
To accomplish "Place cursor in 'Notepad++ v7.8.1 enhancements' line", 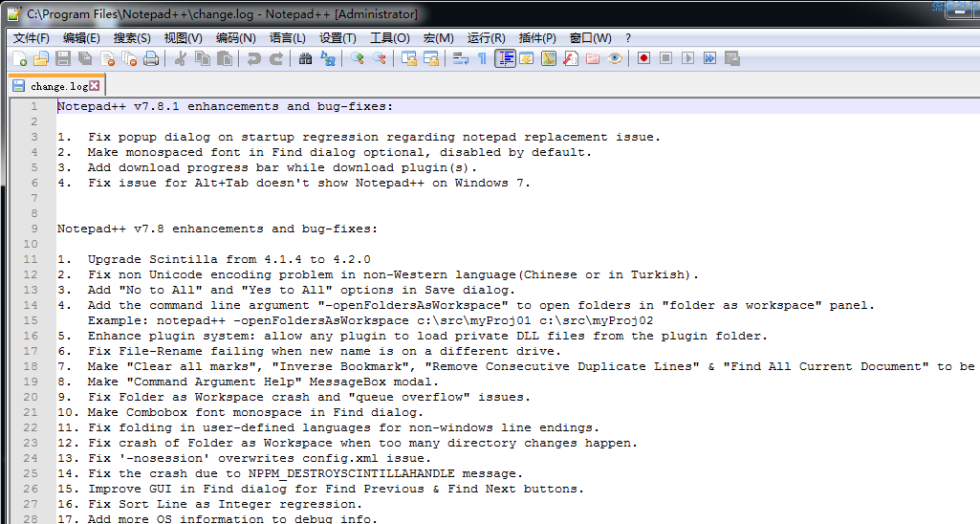I will pos(225,106).
